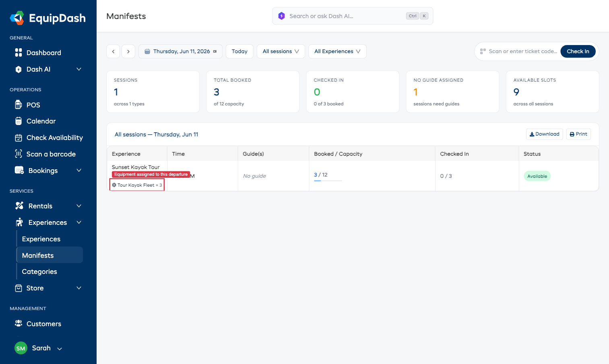This screenshot has width=609, height=364.
Task: Select the Manifests sub-item
Action: point(50,255)
